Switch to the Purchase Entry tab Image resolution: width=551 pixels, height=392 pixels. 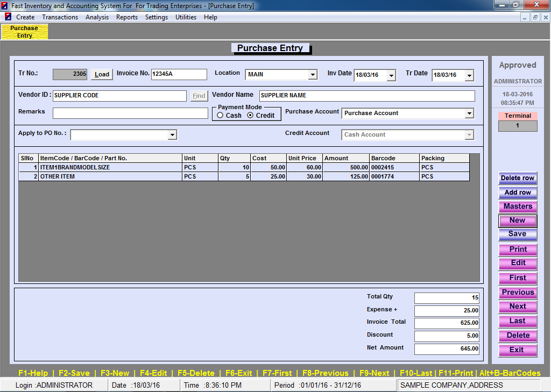(x=25, y=32)
